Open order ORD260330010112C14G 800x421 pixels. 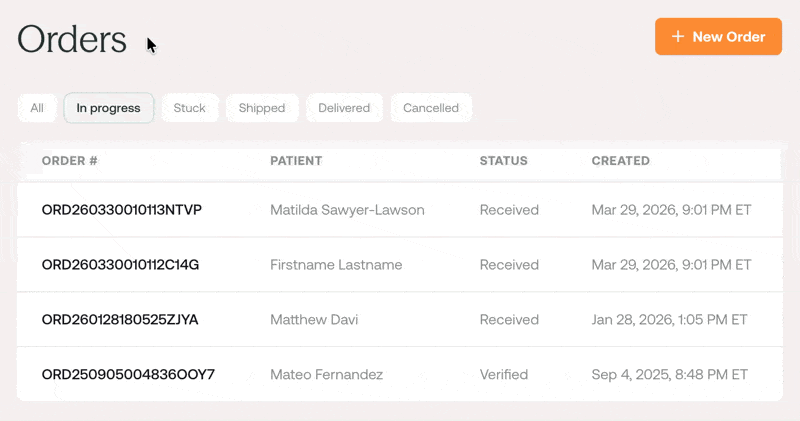[x=120, y=265]
